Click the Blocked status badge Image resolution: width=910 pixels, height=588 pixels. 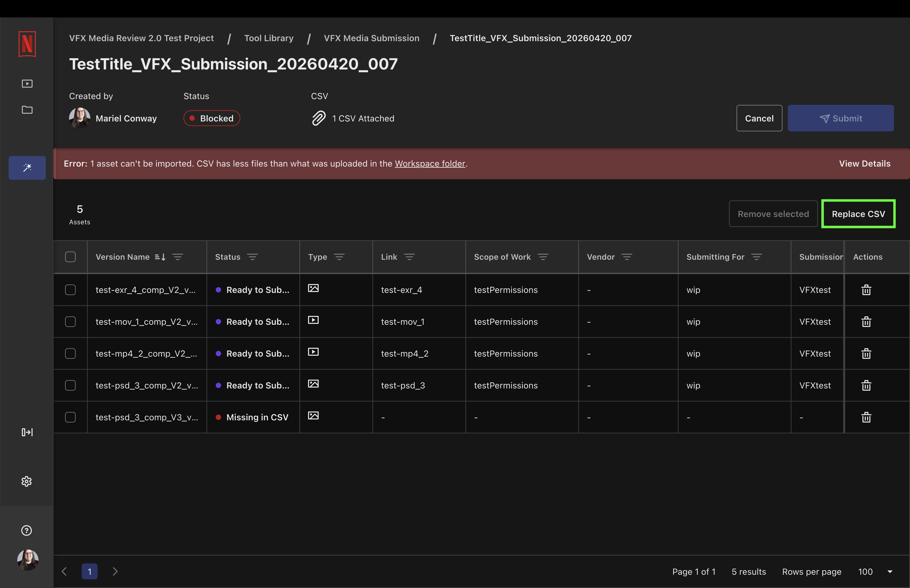click(212, 118)
